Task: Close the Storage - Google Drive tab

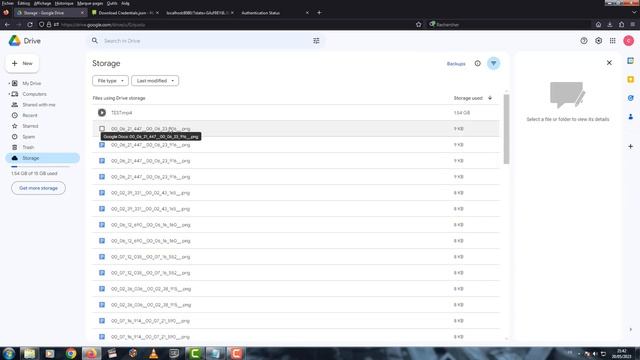Action: (x=82, y=13)
